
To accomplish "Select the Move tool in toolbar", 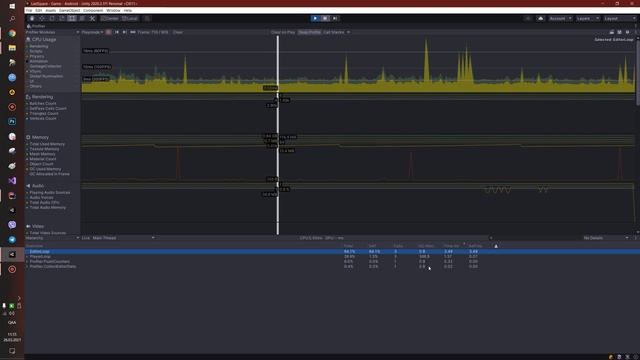I will click(42, 18).
